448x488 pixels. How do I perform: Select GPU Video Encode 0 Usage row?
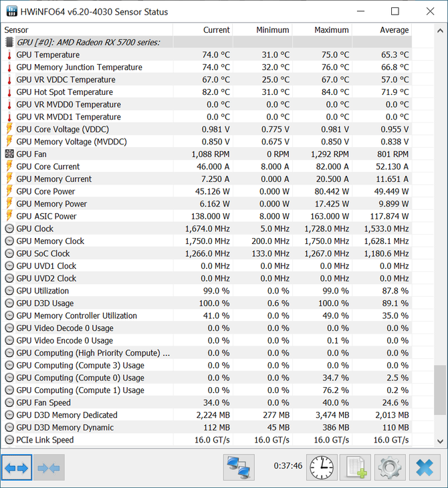[x=207, y=340]
